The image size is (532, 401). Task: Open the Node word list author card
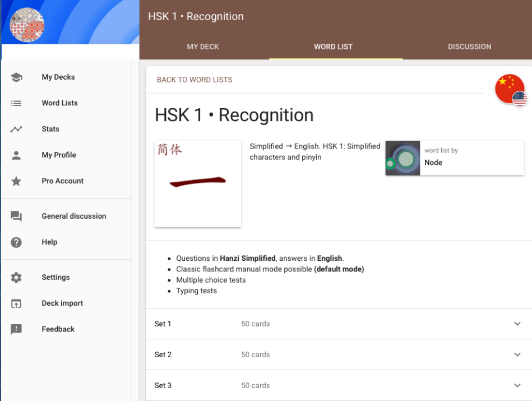pyautogui.click(x=454, y=158)
